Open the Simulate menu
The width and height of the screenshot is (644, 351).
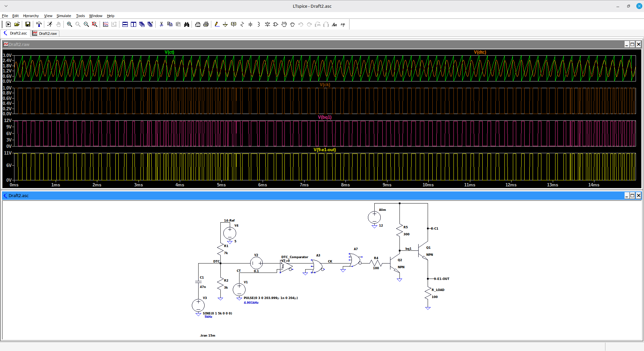[x=64, y=16]
